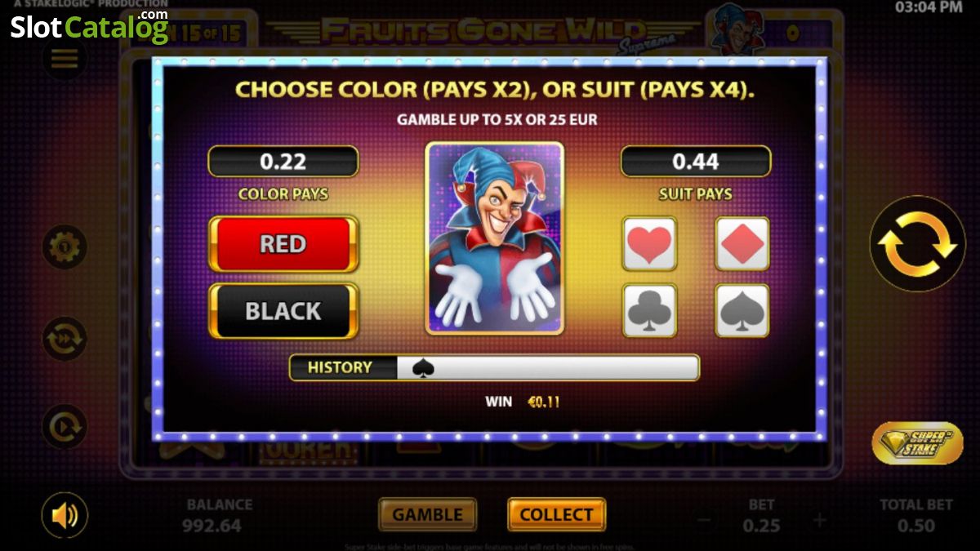The height and width of the screenshot is (551, 980).
Task: Choose the BLACK color button
Action: click(x=283, y=311)
